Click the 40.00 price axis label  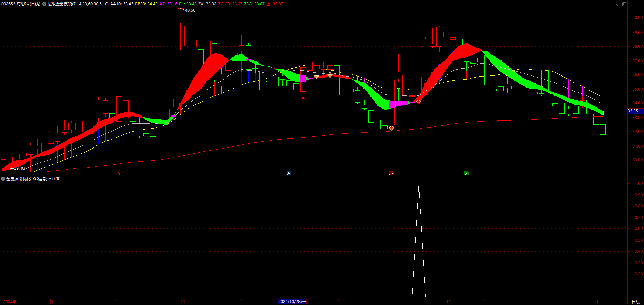coord(637,18)
